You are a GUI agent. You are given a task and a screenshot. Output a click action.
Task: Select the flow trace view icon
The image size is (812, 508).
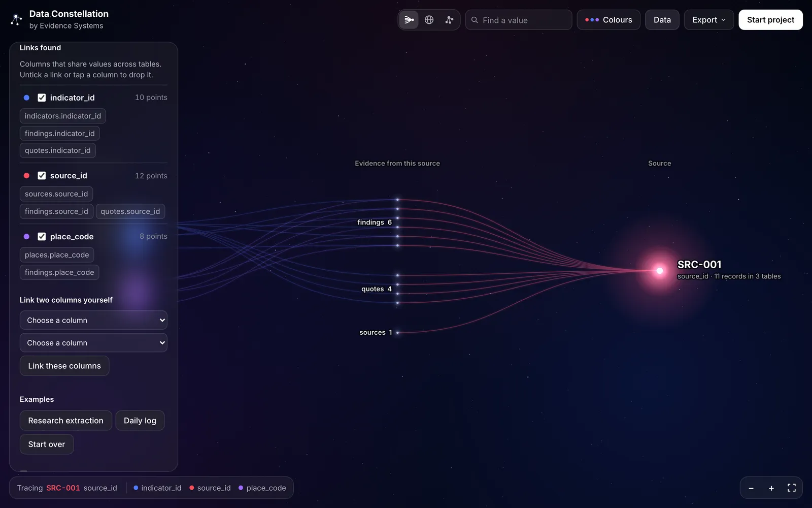(409, 20)
